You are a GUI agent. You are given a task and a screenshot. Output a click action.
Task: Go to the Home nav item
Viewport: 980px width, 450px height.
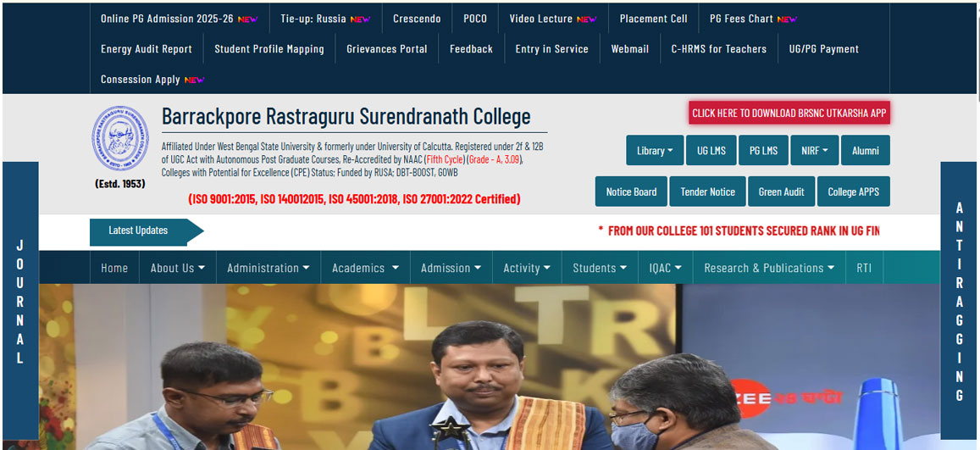coord(114,268)
